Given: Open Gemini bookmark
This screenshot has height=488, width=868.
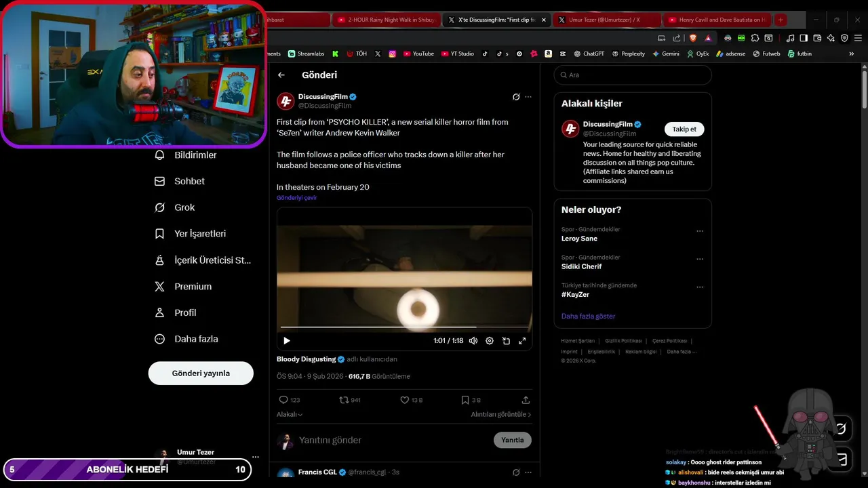Looking at the screenshot, I should pos(666,54).
